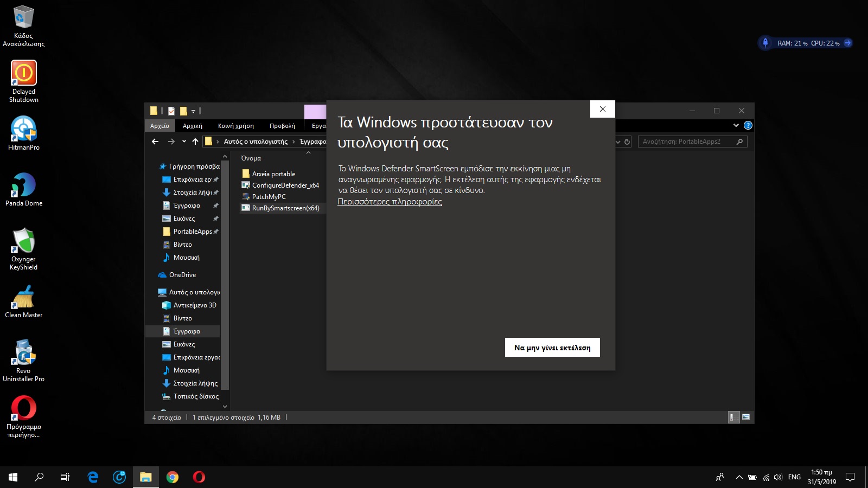
Task: Select the ConfigureDefender_x64 file
Action: click(x=280, y=185)
